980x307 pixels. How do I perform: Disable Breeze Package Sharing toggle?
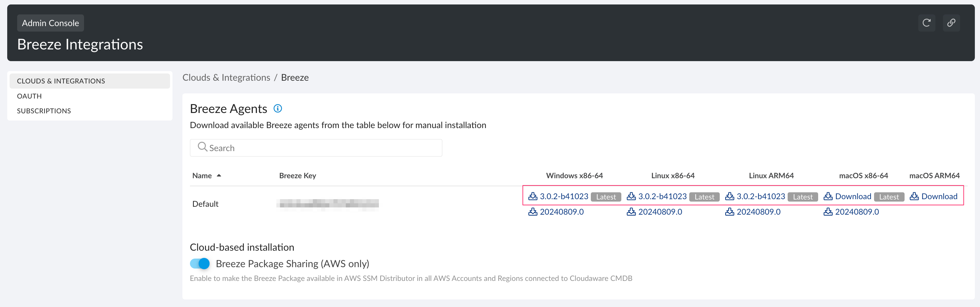(x=200, y=264)
